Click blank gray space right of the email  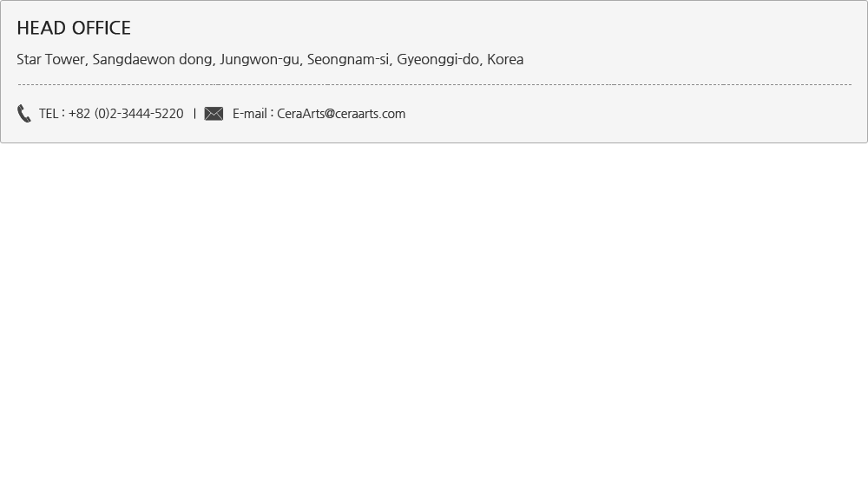coord(631,114)
